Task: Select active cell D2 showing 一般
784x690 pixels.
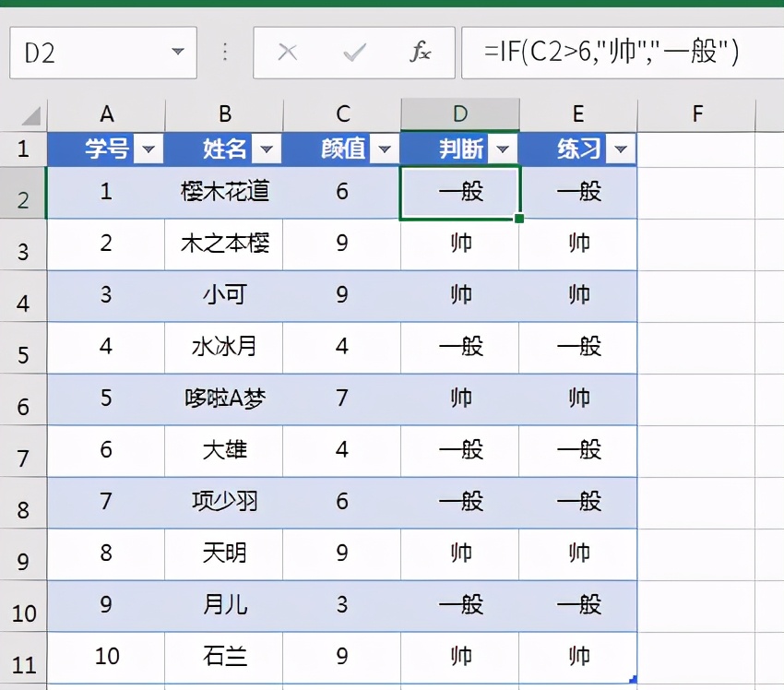Action: click(460, 193)
